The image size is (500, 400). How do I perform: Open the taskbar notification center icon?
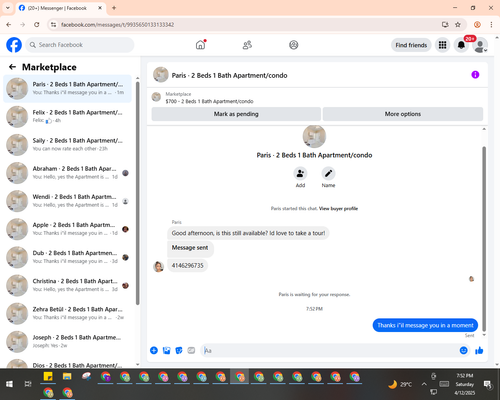[x=487, y=384]
